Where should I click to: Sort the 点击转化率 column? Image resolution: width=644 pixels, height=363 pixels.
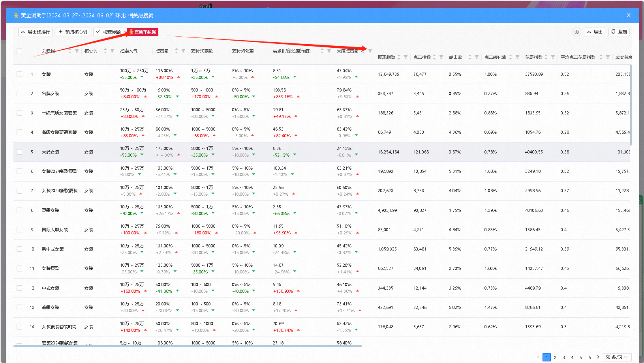click(x=510, y=57)
